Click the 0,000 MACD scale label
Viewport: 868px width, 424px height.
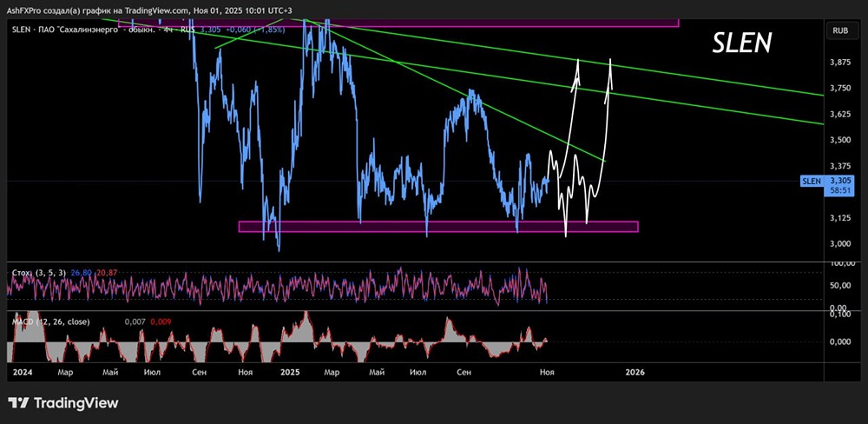[840, 341]
